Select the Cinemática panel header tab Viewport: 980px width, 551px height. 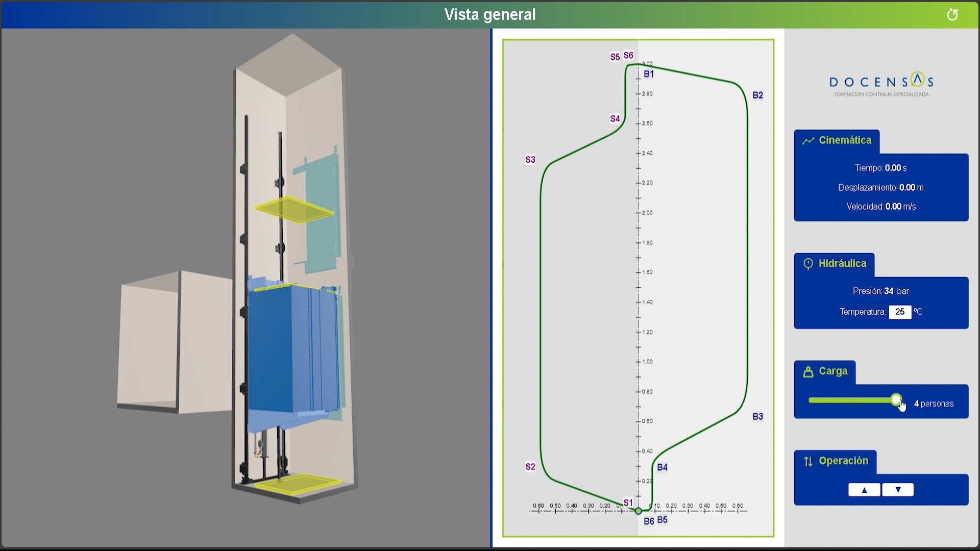838,140
